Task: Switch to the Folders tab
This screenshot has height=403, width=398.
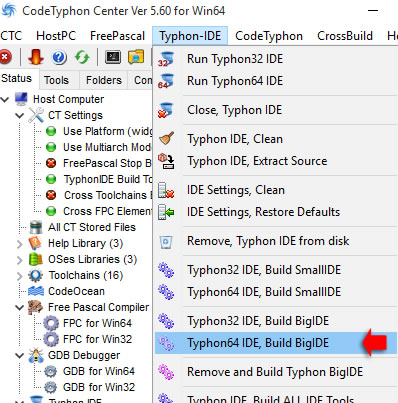Action: (104, 80)
